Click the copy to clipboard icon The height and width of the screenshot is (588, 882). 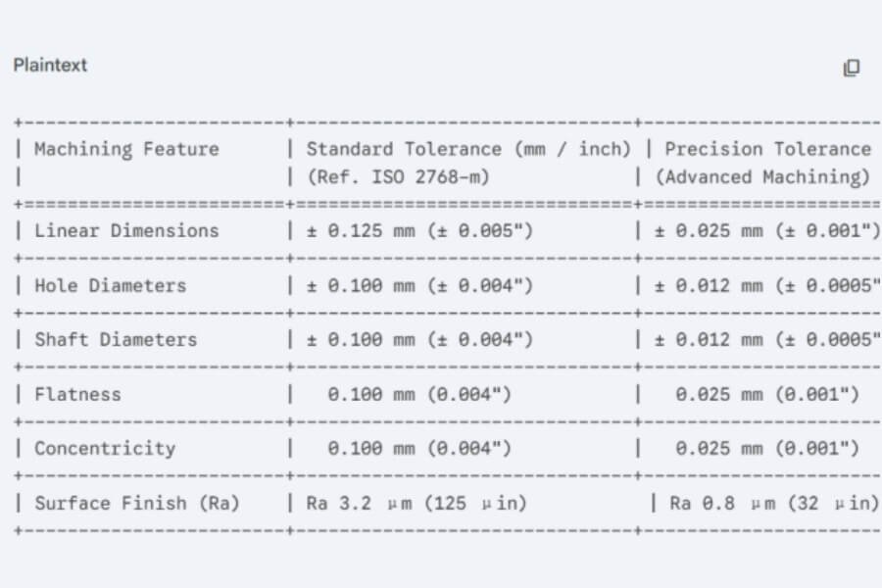pyautogui.click(x=852, y=68)
